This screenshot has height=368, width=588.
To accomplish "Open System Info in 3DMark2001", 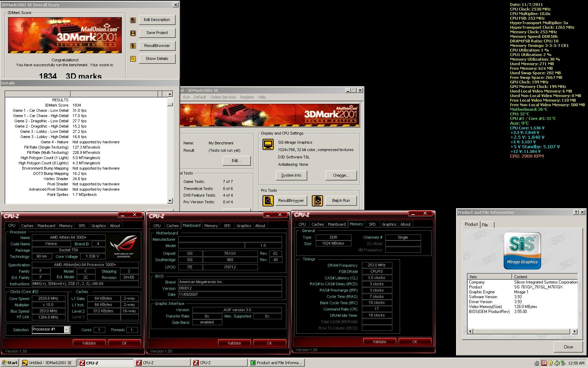I will coord(291,176).
